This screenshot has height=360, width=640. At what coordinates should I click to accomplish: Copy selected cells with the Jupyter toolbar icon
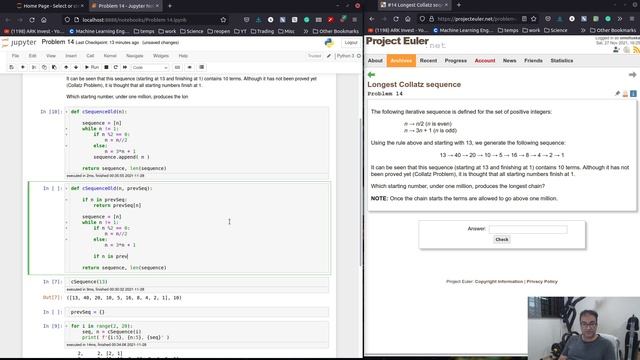click(x=44, y=67)
